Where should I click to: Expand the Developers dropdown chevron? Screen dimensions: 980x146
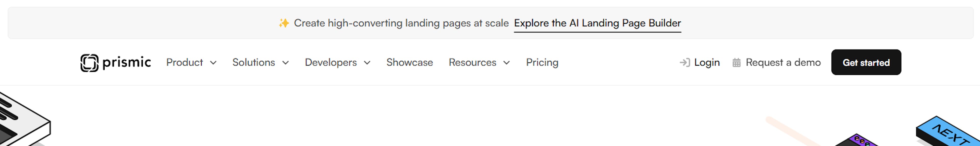point(367,63)
